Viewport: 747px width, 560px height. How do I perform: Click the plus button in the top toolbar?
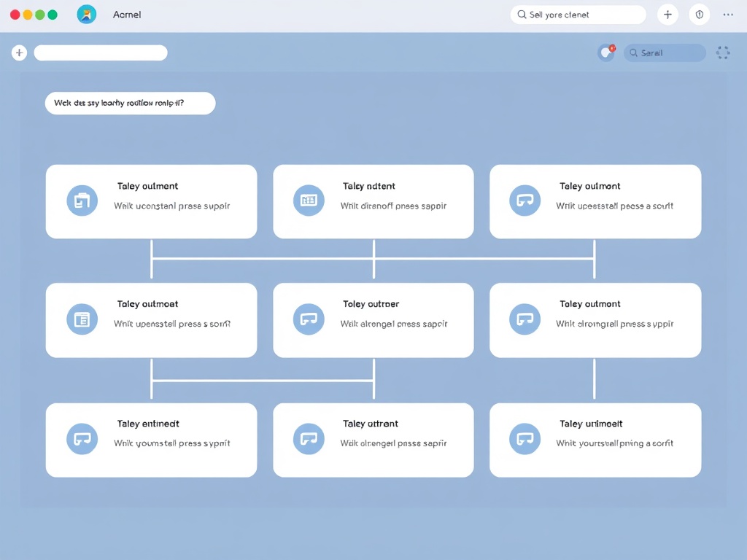click(667, 15)
